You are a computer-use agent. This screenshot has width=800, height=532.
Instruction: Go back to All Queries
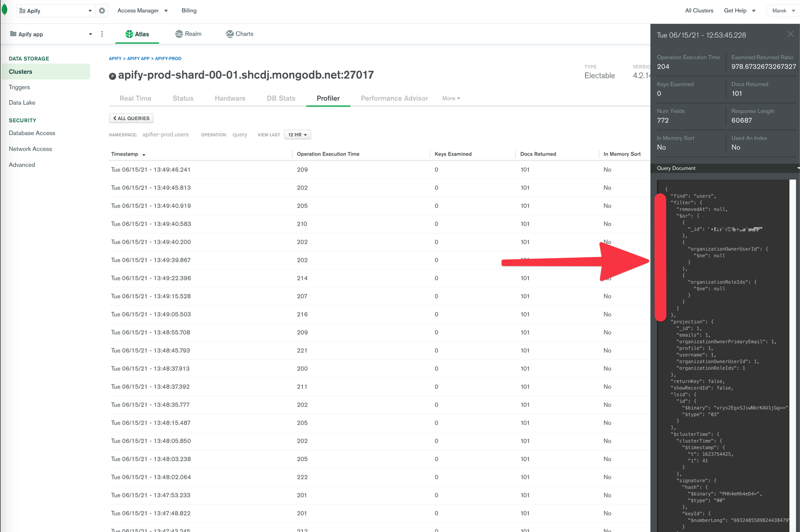(x=131, y=118)
